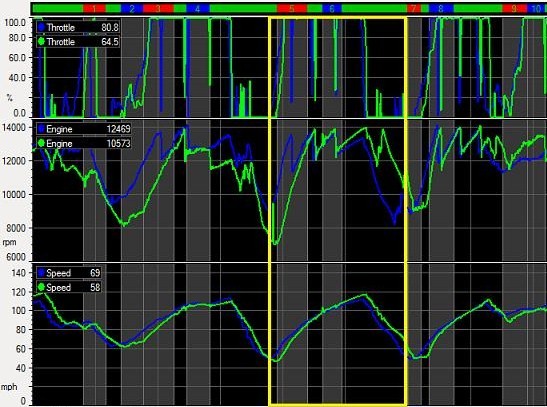Select red sector 9 in the track bar
547x407 pixels.
coord(514,9)
